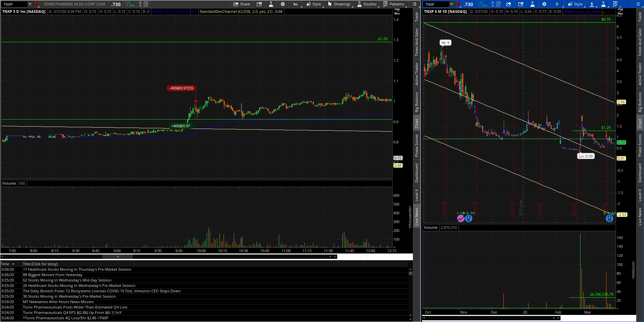The height and width of the screenshot is (322, 644).
Task: Expand the TNXP symbol dropdown in the 1m chart
Action: coord(30,4)
